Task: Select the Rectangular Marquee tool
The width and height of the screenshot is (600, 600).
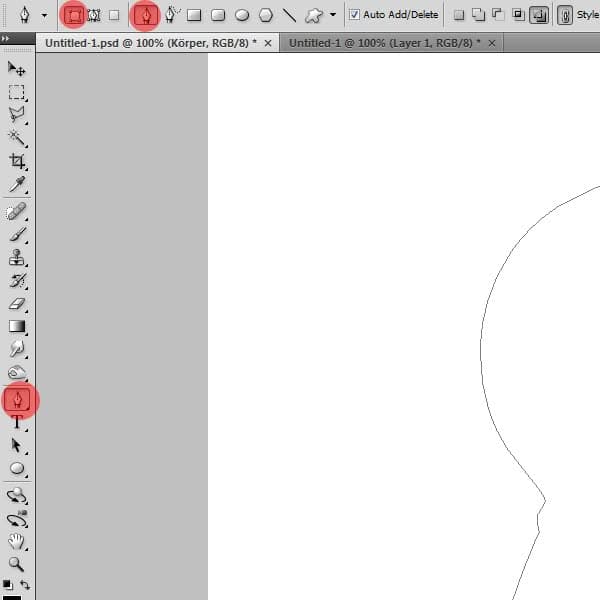Action: click(16, 92)
